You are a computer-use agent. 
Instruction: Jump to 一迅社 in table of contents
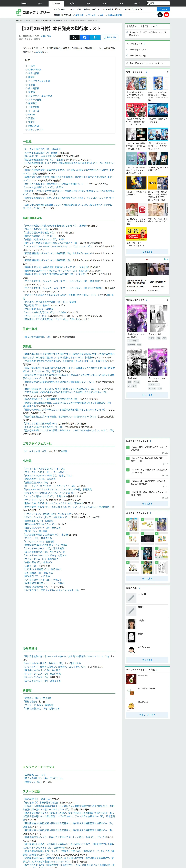click(x=31, y=66)
